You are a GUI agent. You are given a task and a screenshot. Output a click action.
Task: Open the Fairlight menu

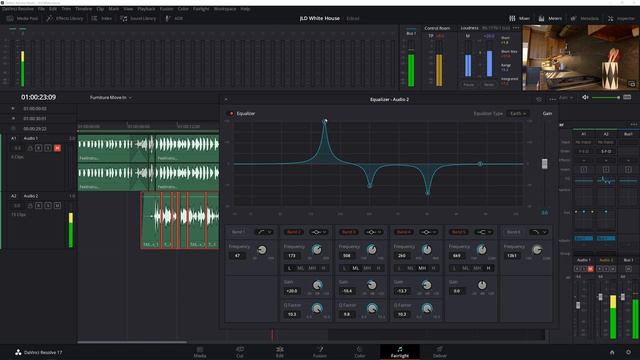[201, 9]
